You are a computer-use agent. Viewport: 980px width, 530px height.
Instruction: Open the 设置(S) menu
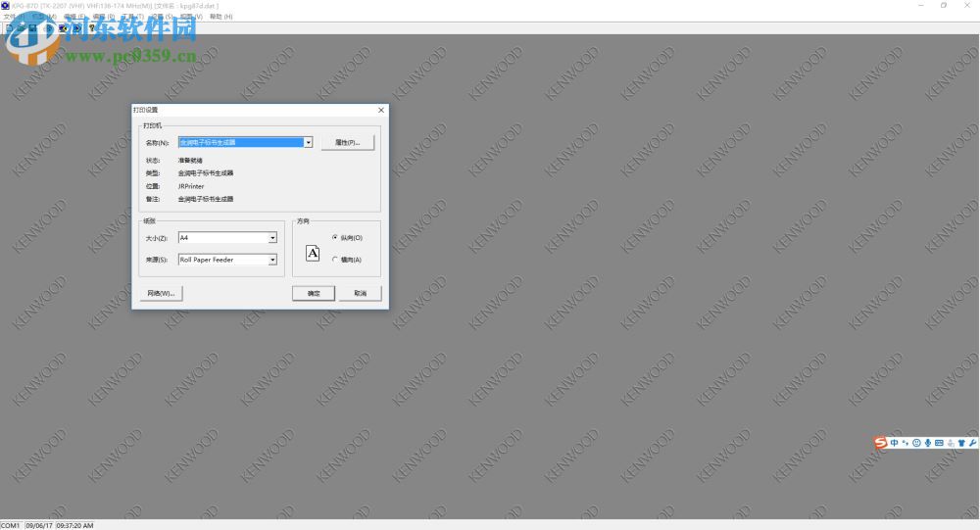pyautogui.click(x=162, y=17)
